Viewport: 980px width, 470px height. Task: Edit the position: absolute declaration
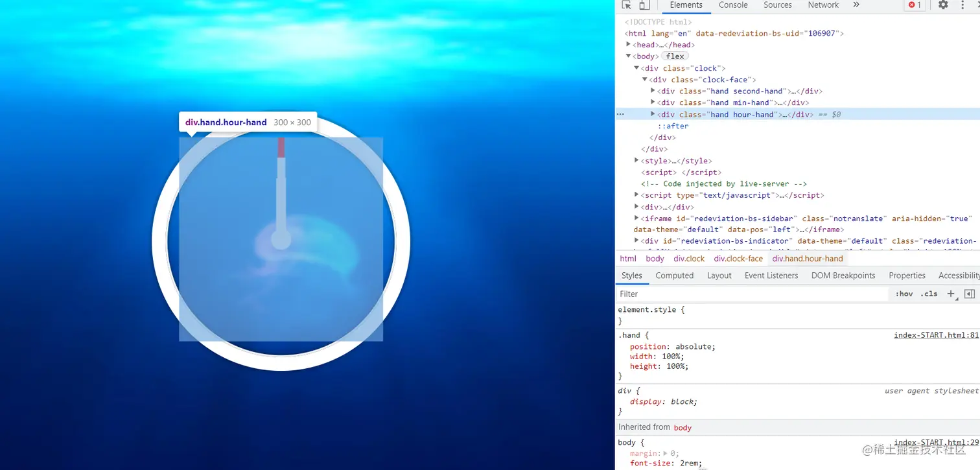point(673,347)
